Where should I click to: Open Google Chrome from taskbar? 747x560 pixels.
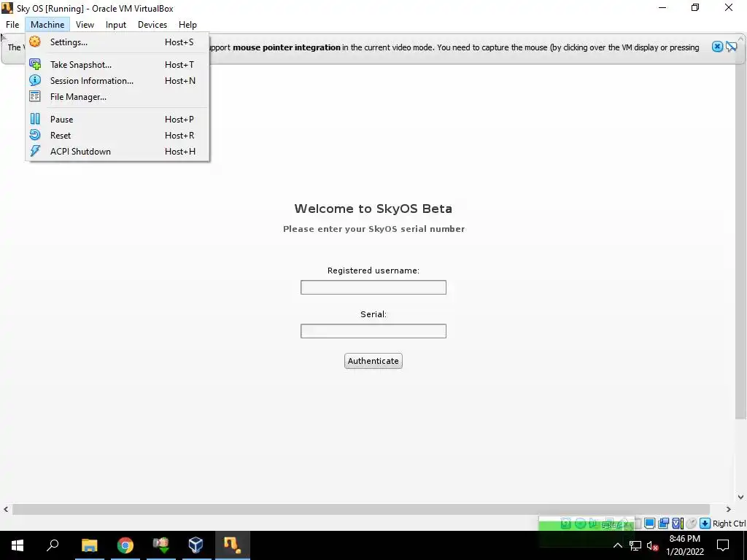[125, 545]
